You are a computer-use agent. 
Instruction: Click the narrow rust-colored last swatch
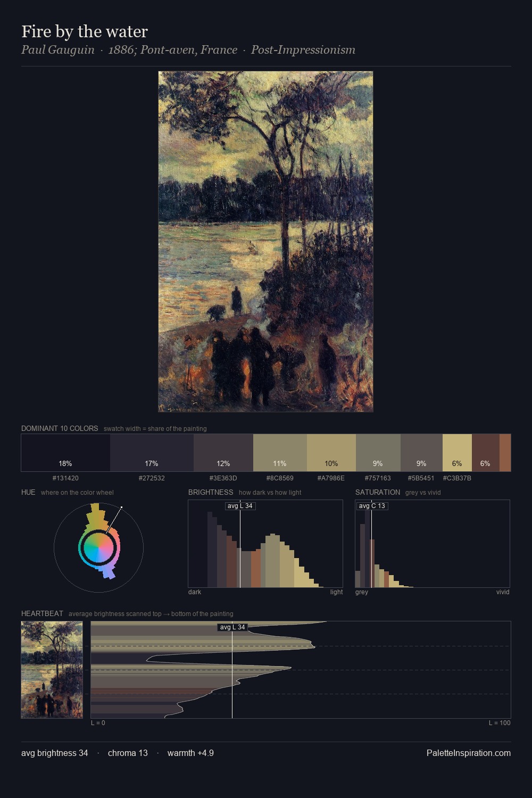(x=505, y=453)
